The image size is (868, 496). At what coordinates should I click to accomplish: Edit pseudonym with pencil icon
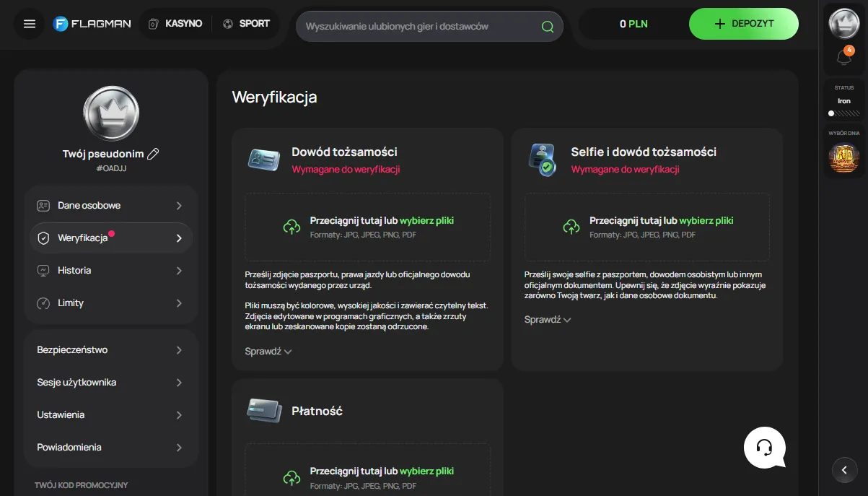[153, 154]
